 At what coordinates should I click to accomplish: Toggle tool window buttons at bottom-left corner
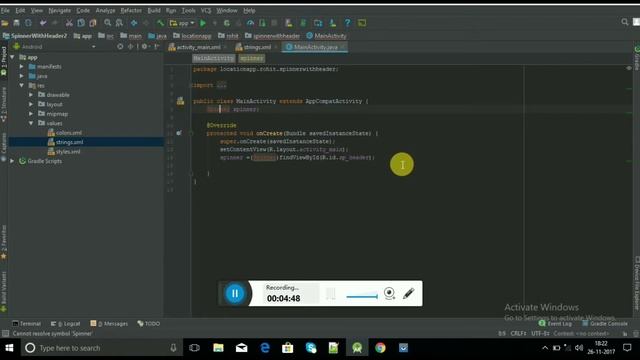pos(5,333)
